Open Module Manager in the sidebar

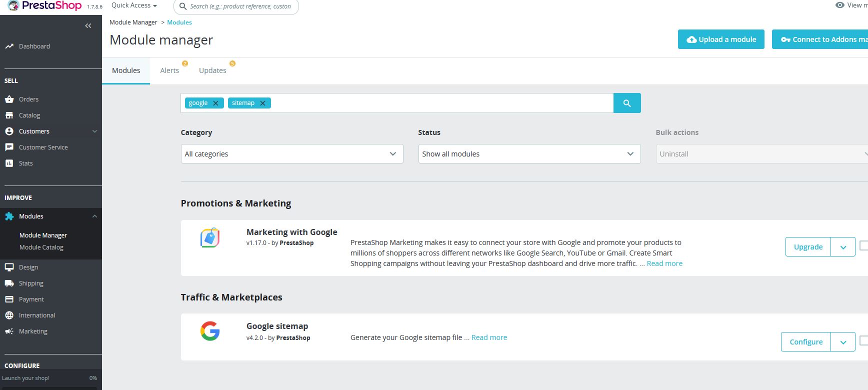pos(43,235)
